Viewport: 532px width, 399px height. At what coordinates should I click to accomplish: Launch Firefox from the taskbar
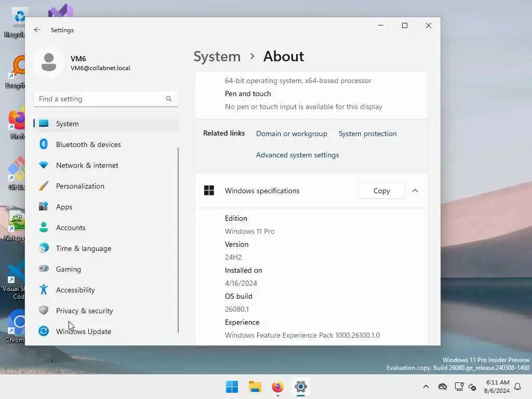(277, 387)
